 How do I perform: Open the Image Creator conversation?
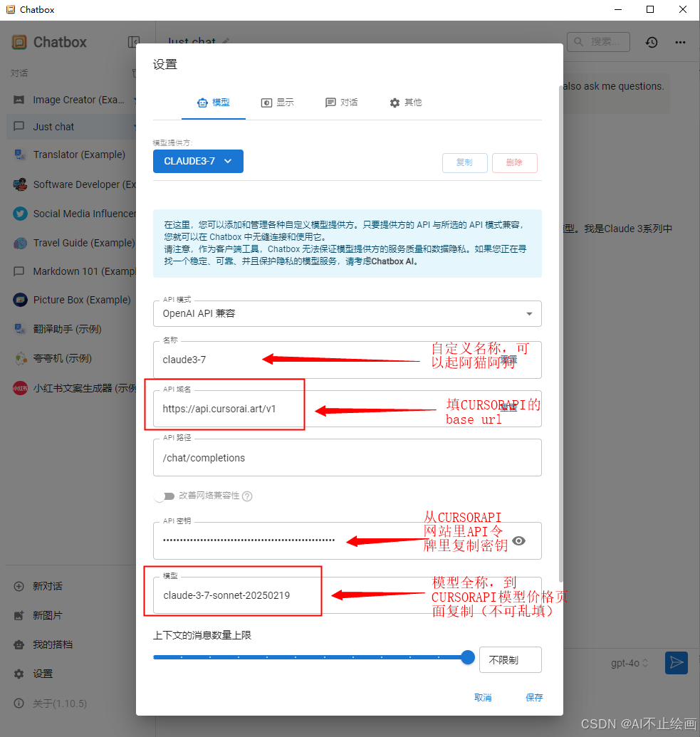(71, 100)
